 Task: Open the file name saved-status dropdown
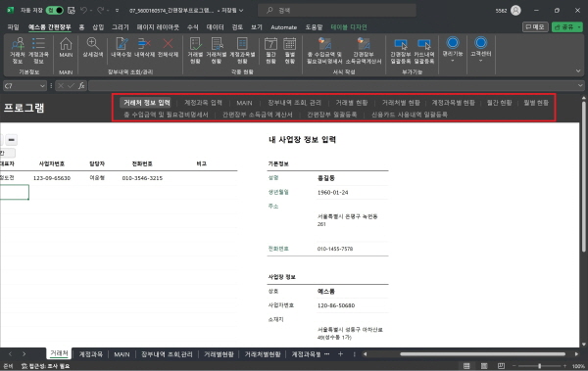click(x=241, y=11)
